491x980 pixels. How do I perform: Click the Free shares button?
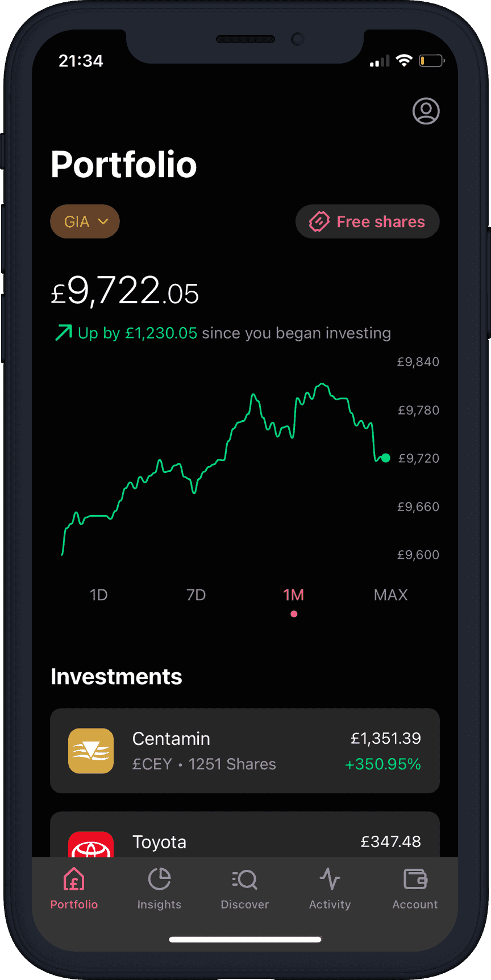(x=367, y=221)
